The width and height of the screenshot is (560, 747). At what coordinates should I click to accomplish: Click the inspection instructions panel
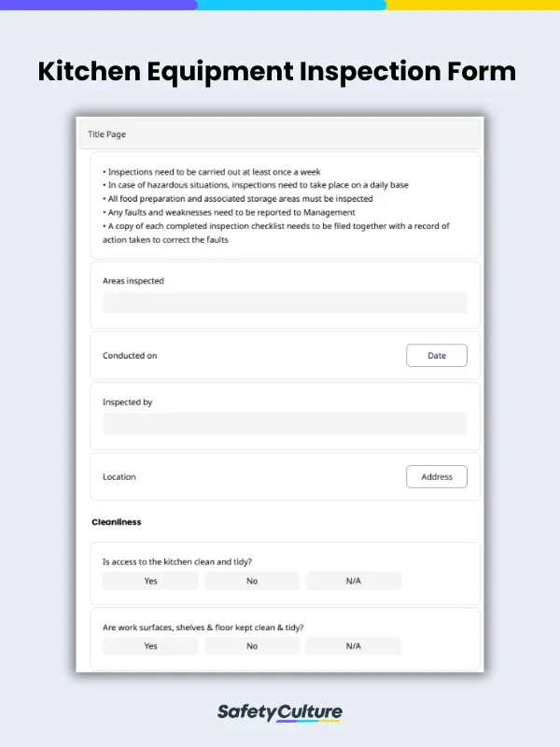point(280,205)
